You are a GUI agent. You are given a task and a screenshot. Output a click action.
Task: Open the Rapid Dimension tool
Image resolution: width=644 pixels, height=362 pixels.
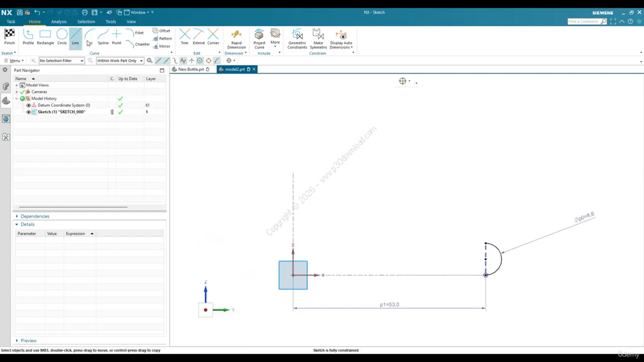point(236,38)
